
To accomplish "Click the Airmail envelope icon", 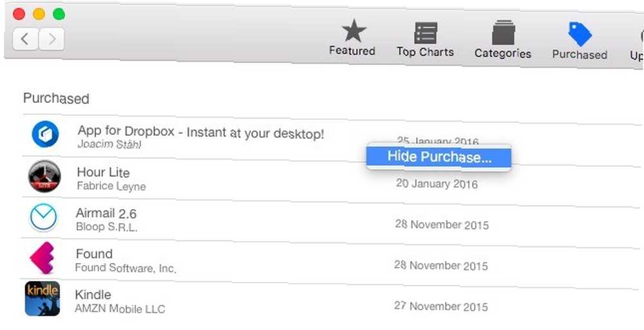I will point(44,217).
